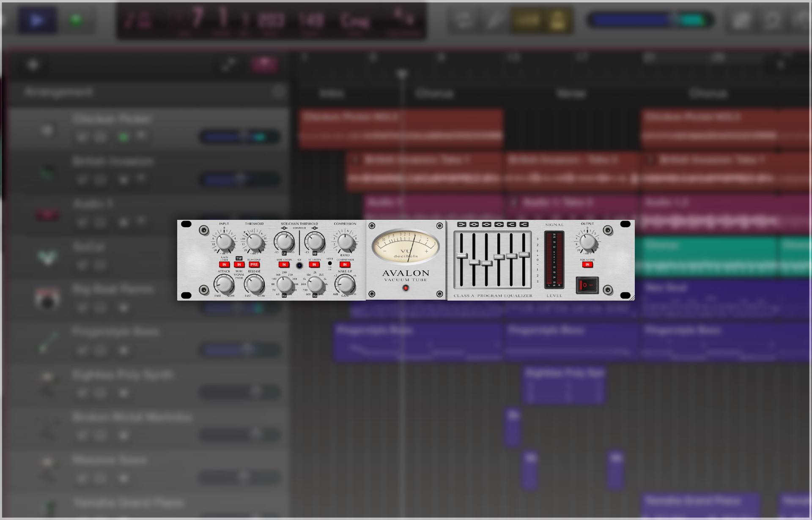Toggle the EQUALIZER IN button

pyautogui.click(x=587, y=265)
